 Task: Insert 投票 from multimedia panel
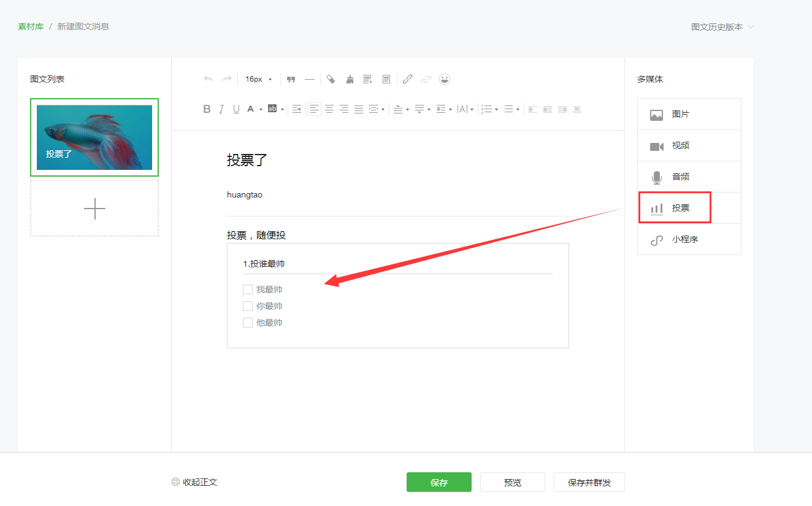coord(689,208)
